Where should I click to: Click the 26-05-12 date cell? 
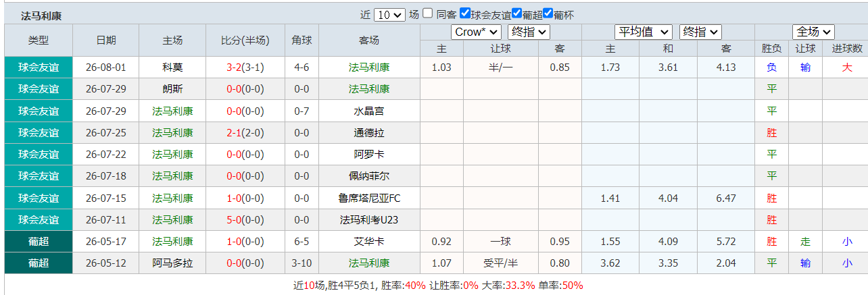coord(105,263)
